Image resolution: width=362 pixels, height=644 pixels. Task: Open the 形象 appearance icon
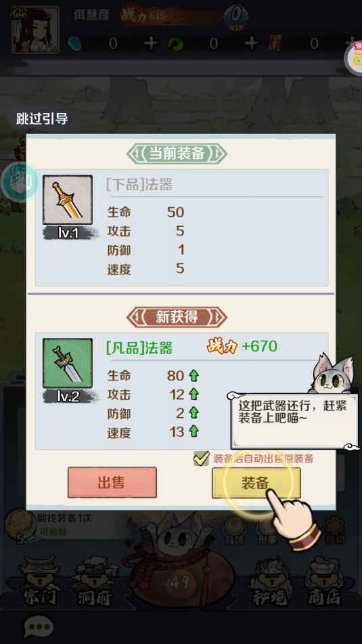[x=267, y=531]
